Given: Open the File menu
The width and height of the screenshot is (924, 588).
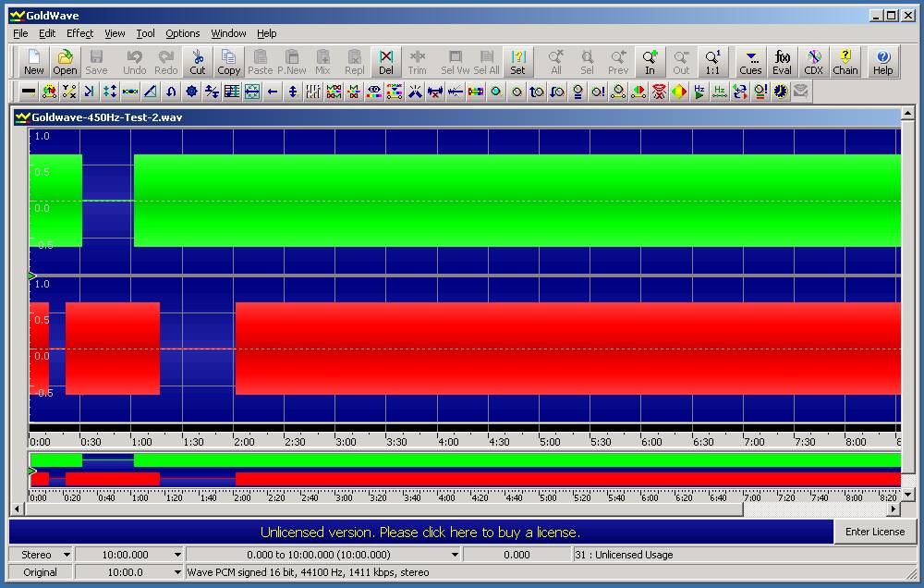Looking at the screenshot, I should coord(20,33).
